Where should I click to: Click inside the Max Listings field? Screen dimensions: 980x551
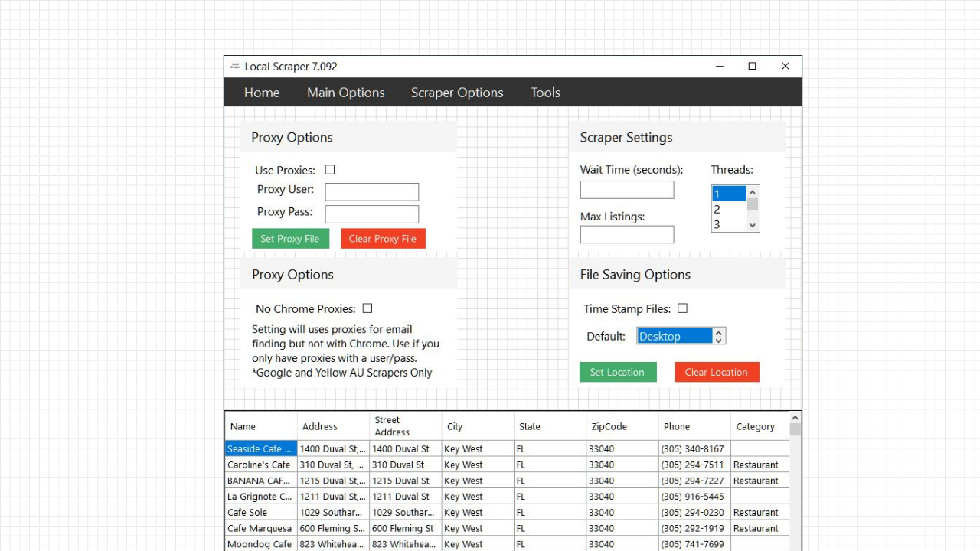click(626, 234)
